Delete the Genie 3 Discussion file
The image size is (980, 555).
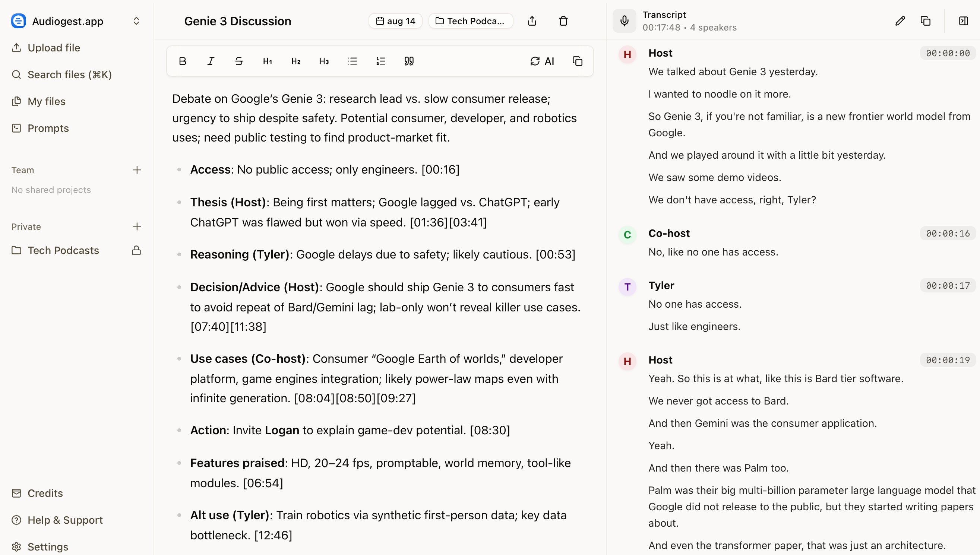tap(563, 21)
